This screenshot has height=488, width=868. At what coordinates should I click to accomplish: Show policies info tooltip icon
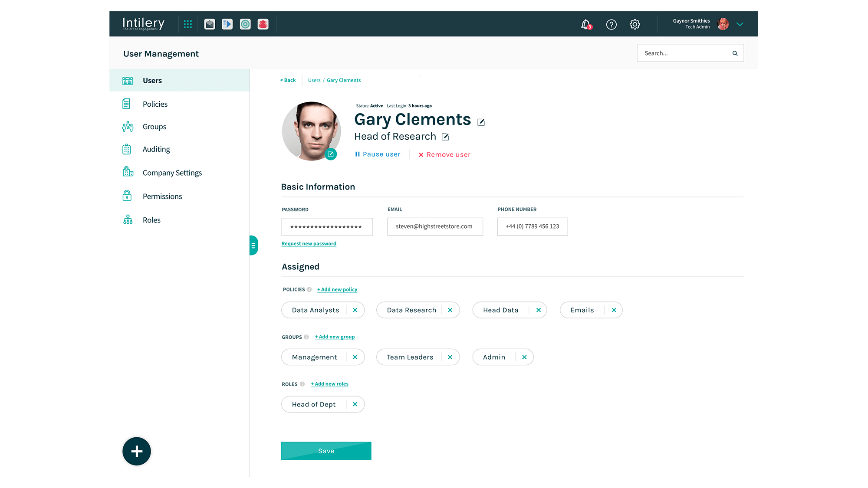pos(309,290)
